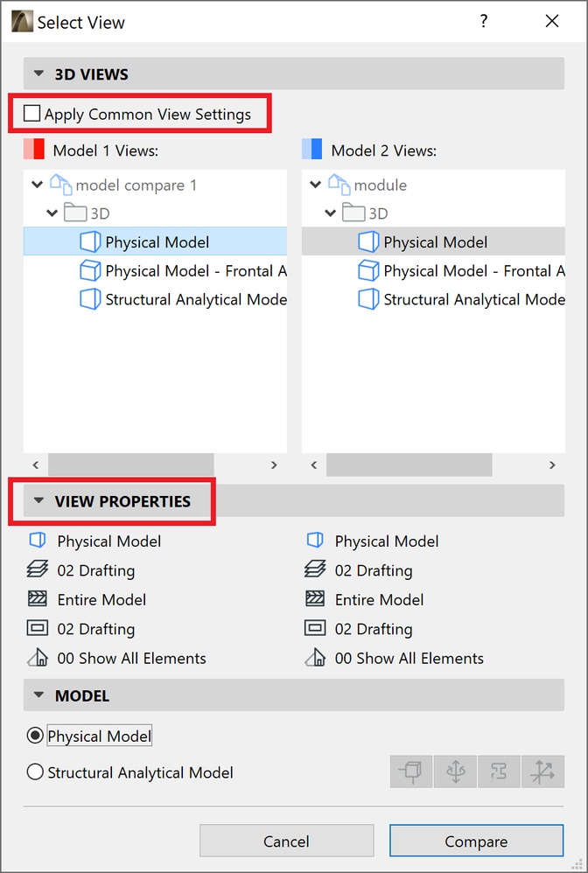The width and height of the screenshot is (588, 873).
Task: Collapse the model compare 1 tree node
Action: [x=37, y=185]
